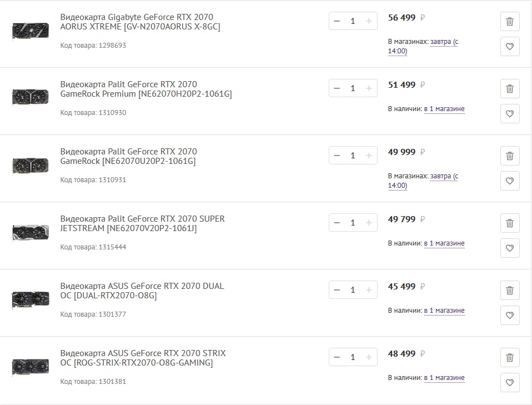Increase quantity of ASUS DUAL OC
Screen dimensions: 532x405
(369, 290)
